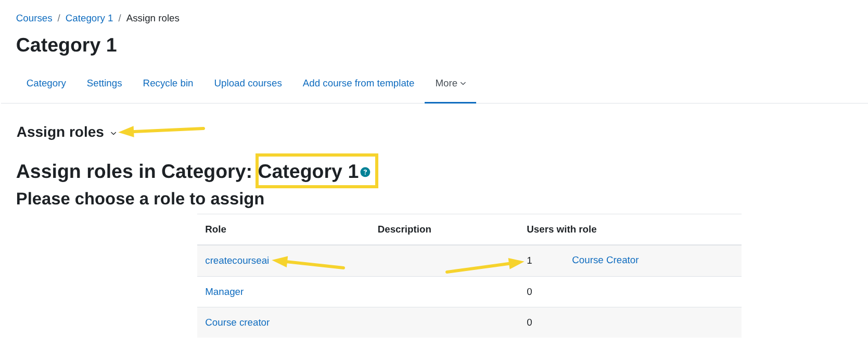Select the Upload courses tab
Screen dimensions: 868x349
click(248, 83)
